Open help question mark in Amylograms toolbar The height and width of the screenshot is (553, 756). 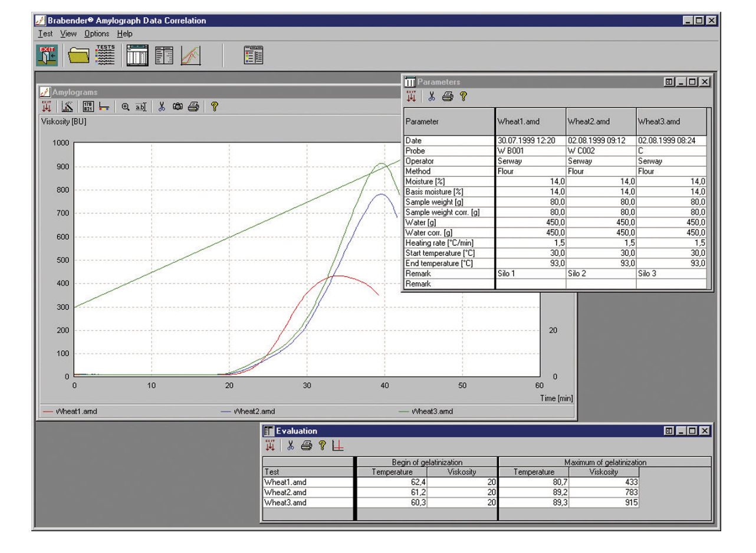pyautogui.click(x=215, y=107)
